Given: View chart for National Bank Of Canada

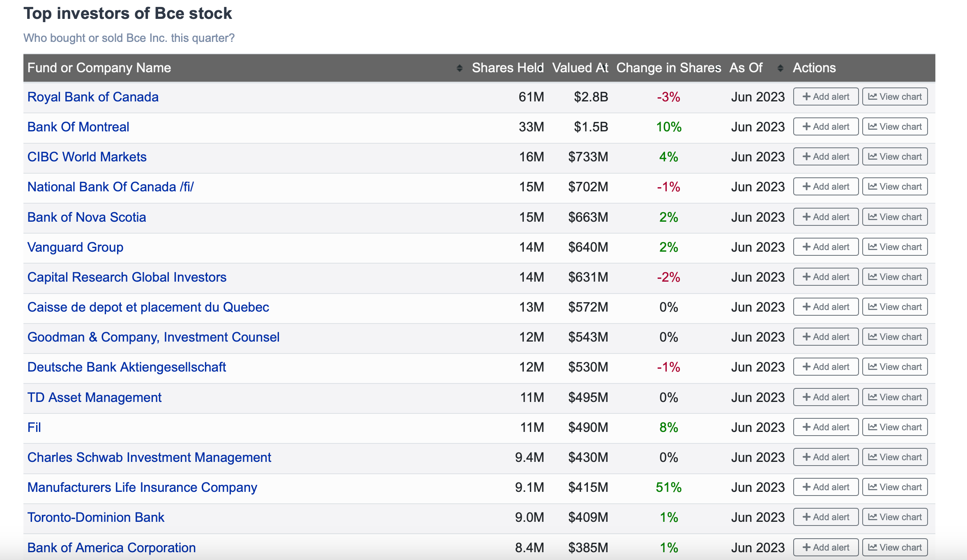Looking at the screenshot, I should point(895,186).
